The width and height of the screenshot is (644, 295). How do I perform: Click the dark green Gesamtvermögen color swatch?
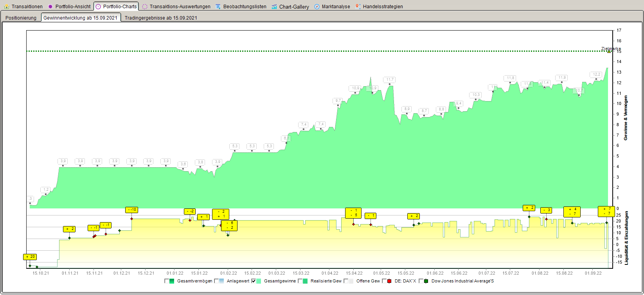(172, 281)
